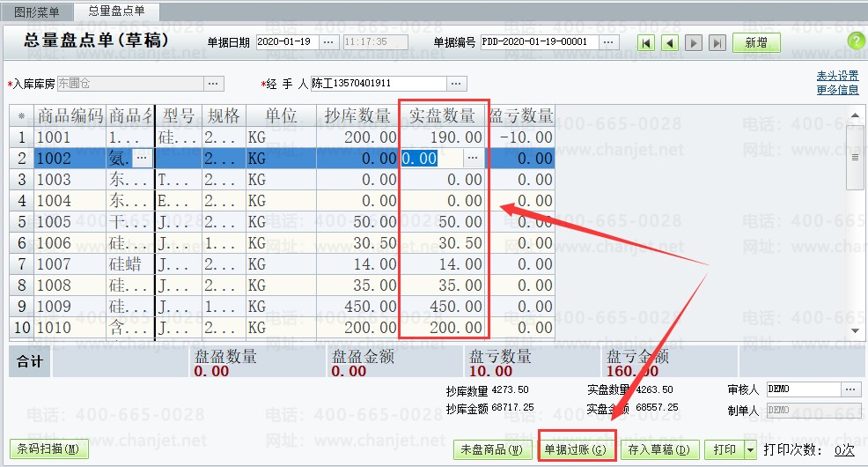Screen dimensions: 868x467
Task: Open help with the green question icon
Action: click(855, 41)
